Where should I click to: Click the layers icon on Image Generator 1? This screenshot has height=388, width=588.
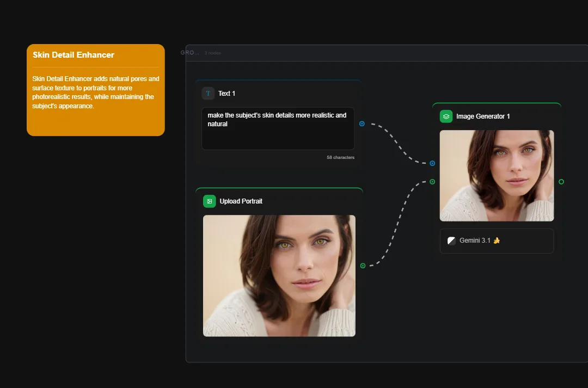point(446,116)
